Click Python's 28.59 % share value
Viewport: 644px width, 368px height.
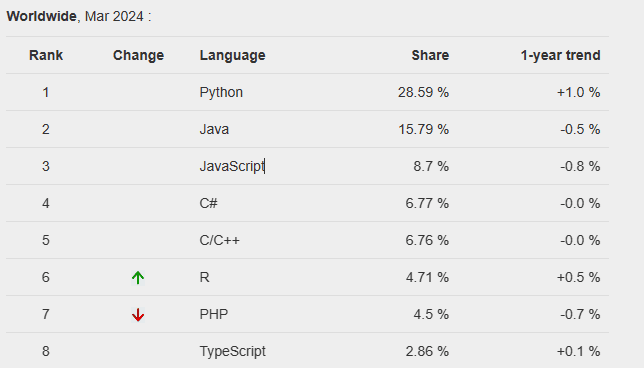[x=423, y=92]
